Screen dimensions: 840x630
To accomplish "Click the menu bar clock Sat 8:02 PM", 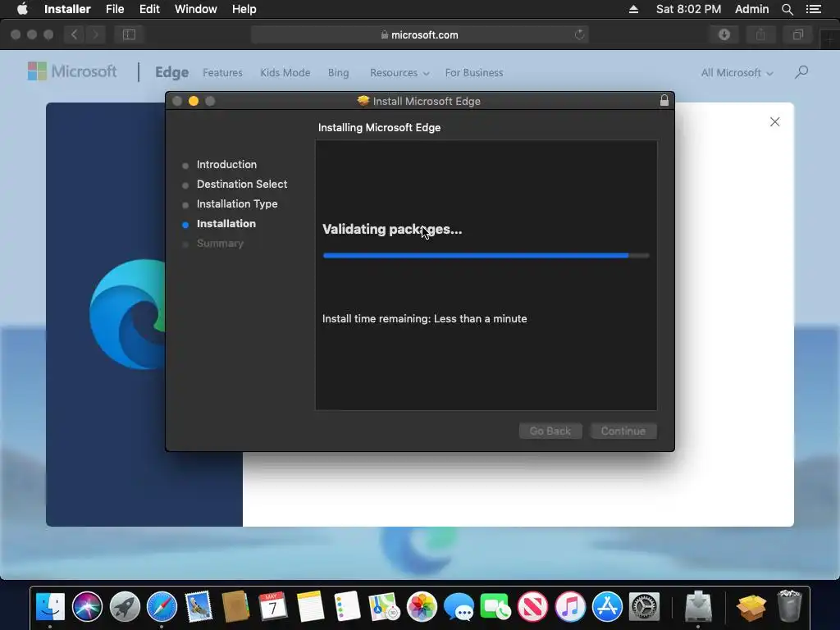I will tap(688, 9).
